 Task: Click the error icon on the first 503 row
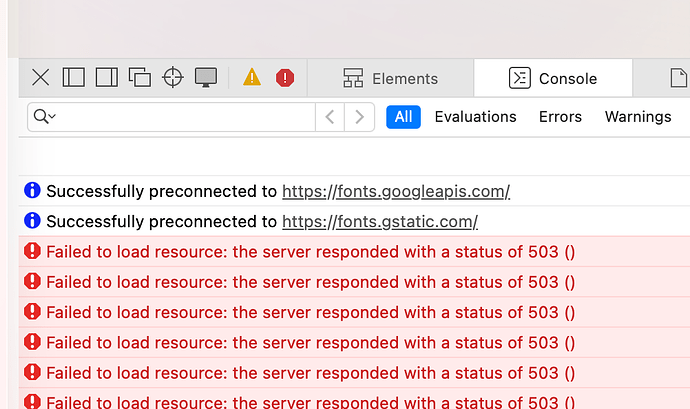tap(32, 251)
